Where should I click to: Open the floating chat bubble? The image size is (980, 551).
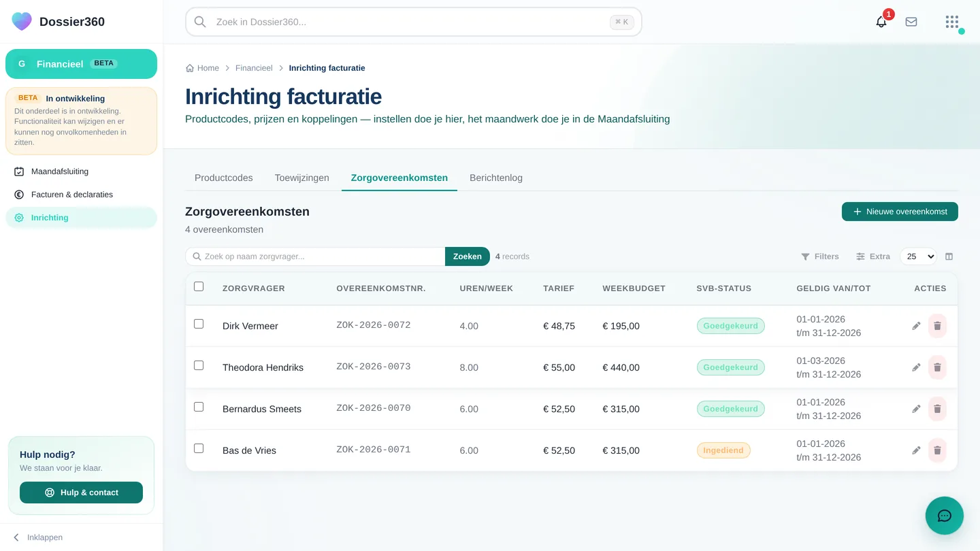tap(945, 516)
